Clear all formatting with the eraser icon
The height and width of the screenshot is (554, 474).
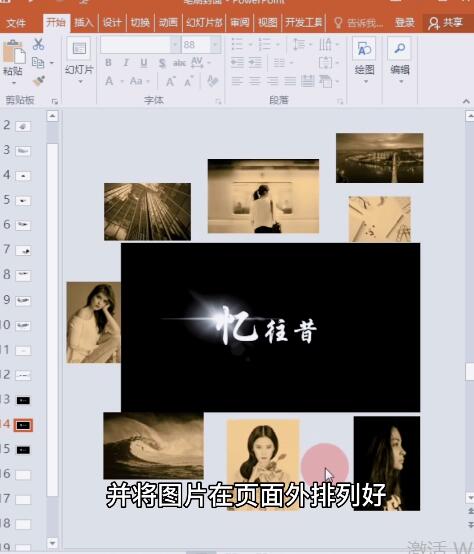point(213,81)
